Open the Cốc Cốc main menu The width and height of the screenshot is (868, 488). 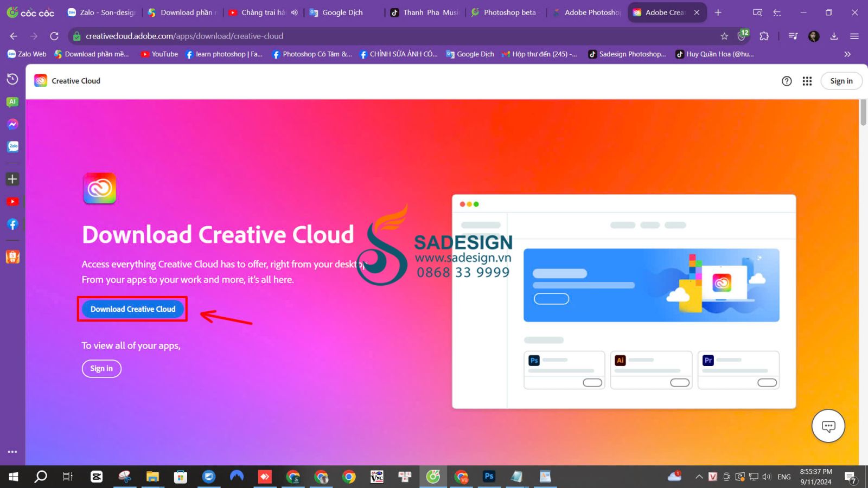(854, 36)
